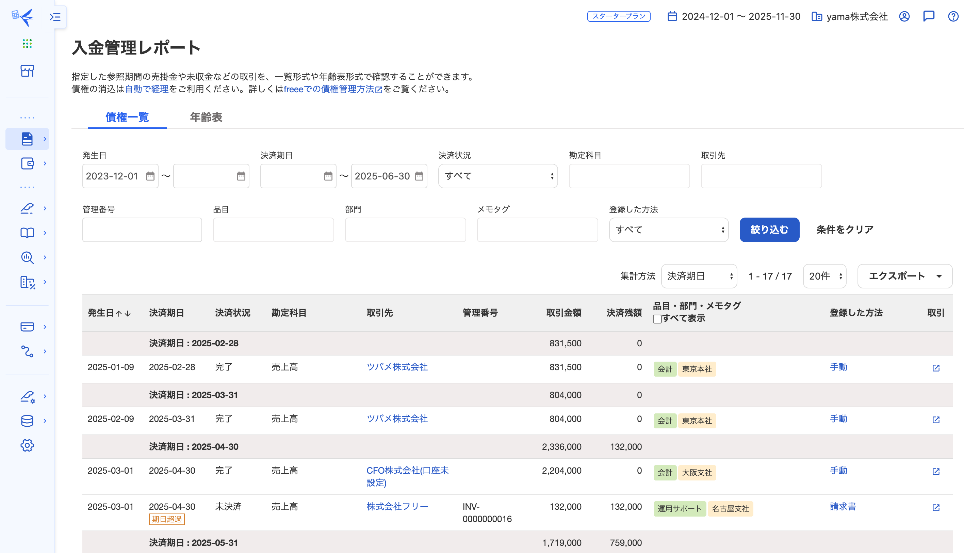Screen dimensions: 980x553
Task: Open the apps grid icon in sidebar
Action: tap(27, 43)
